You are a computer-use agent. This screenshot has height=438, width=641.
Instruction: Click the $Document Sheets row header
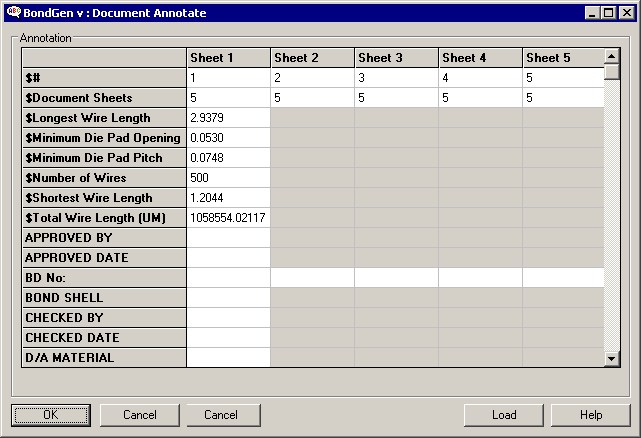point(104,98)
